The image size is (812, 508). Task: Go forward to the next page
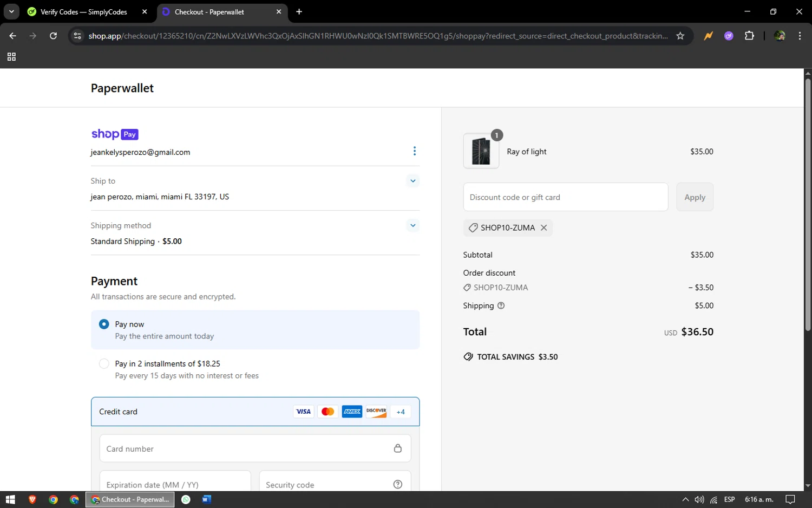[33, 36]
